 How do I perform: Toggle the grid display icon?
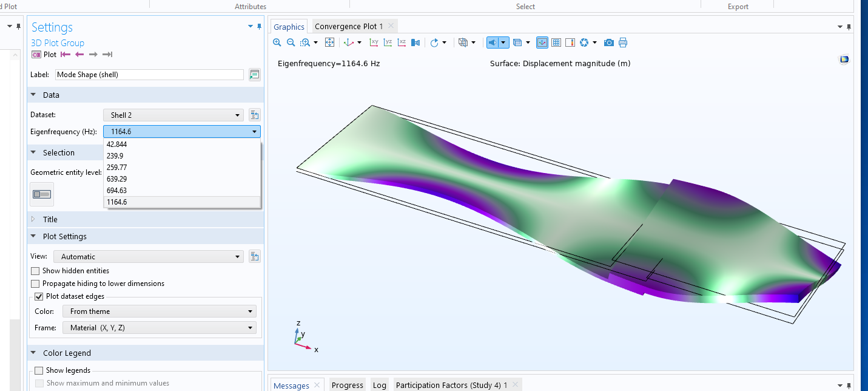coord(556,42)
